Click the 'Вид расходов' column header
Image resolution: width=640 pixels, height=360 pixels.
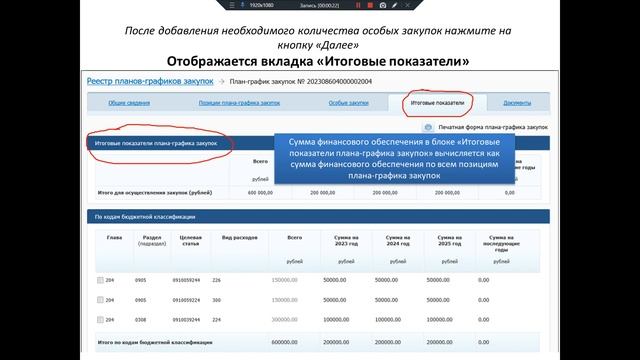[240, 238]
